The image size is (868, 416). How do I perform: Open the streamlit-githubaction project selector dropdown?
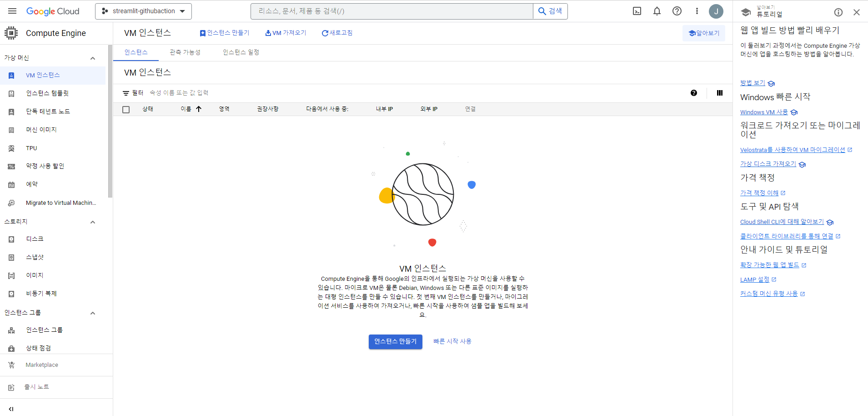(143, 11)
